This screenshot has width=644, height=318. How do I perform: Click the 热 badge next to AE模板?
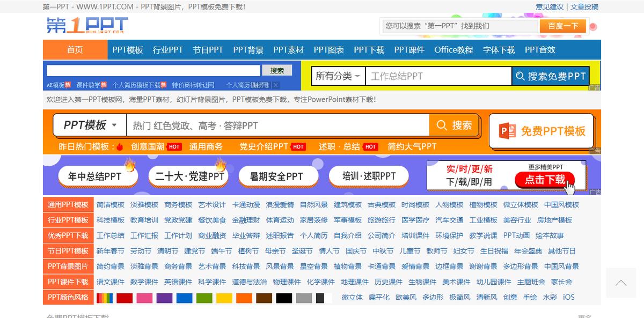coord(68,84)
